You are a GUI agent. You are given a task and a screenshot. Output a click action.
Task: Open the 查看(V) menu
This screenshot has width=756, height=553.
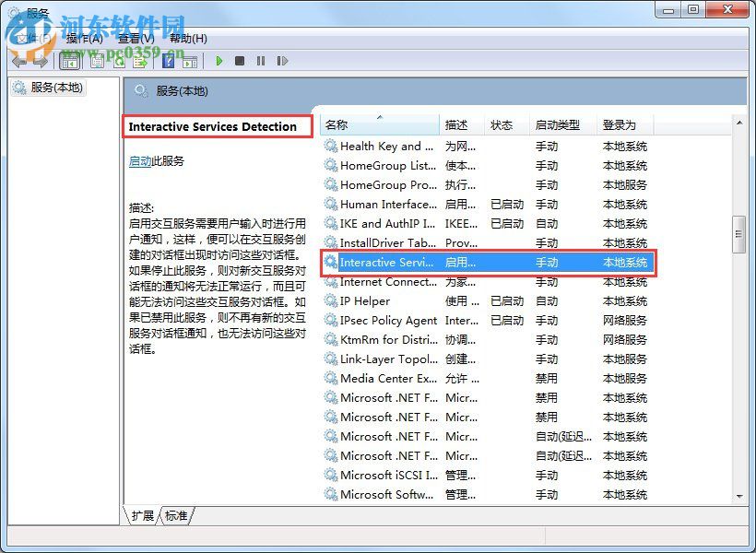(x=134, y=38)
